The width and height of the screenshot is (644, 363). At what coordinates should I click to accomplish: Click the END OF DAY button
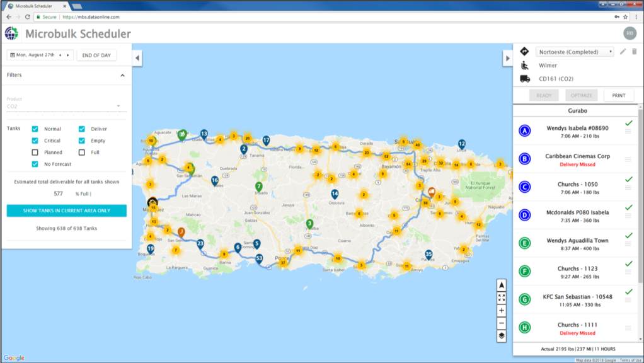click(x=96, y=55)
